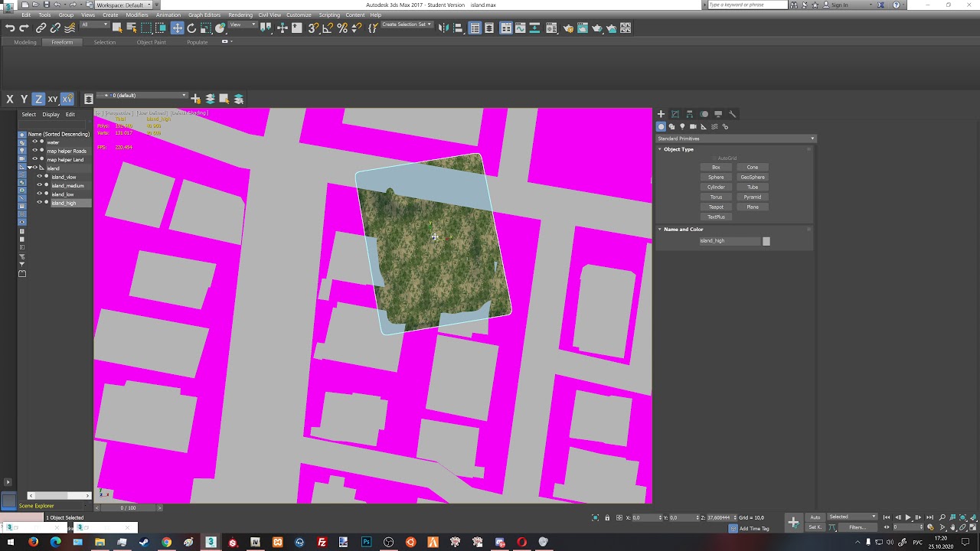Open the All selection filter dropdown

[94, 25]
